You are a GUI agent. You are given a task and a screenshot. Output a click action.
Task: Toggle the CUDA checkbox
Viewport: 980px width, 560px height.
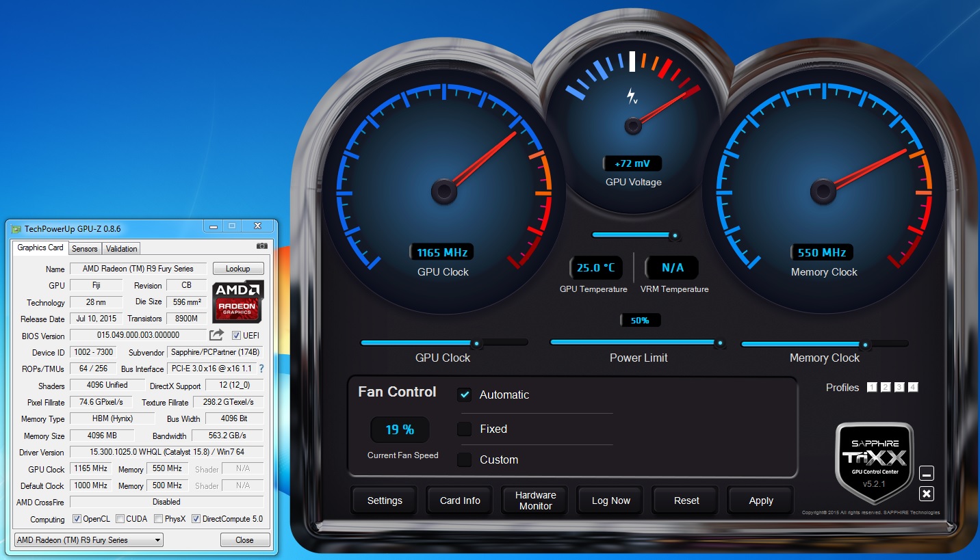[x=120, y=519]
